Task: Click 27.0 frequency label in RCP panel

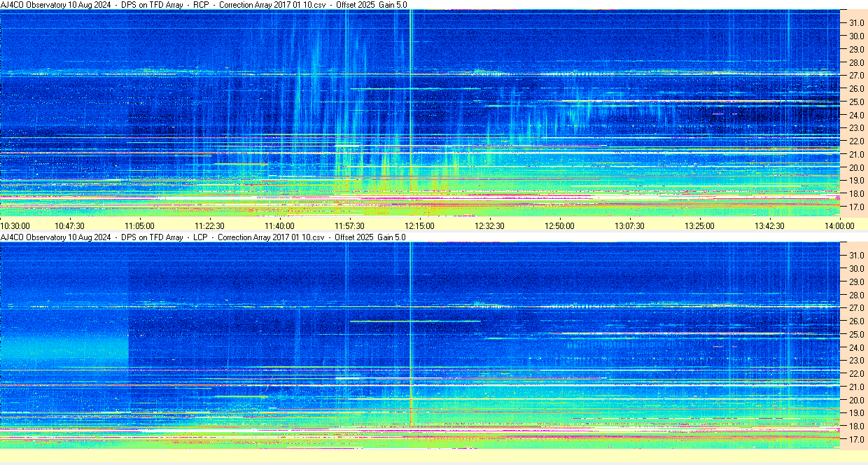Action: coord(855,76)
